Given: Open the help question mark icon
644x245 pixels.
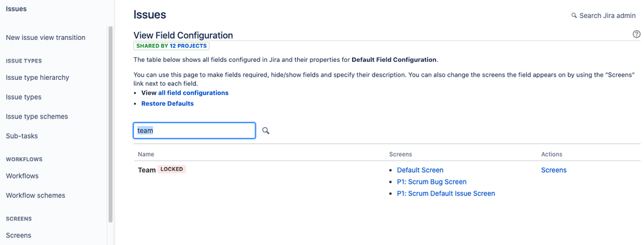Looking at the screenshot, I should (637, 34).
